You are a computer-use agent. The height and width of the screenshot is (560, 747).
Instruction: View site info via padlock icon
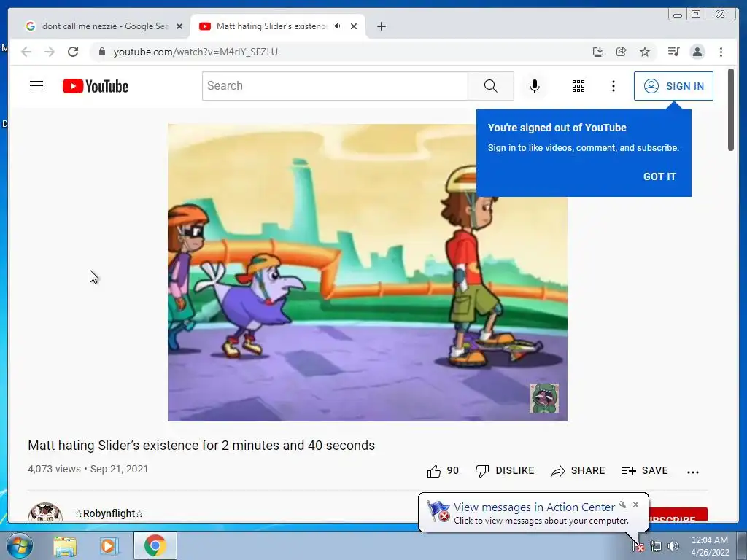pos(102,52)
